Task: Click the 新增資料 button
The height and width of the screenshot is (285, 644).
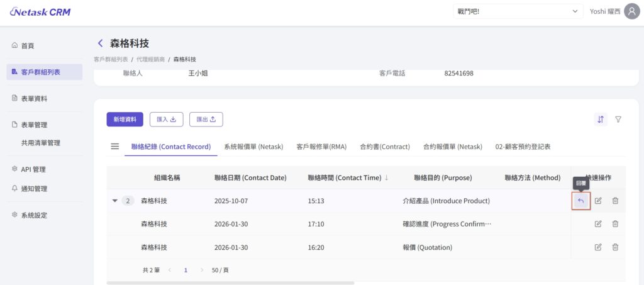Action: 125,120
